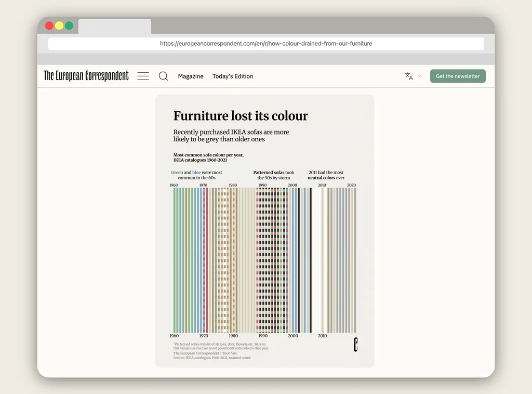This screenshot has width=532, height=394.
Task: Click 'Most common sofa colour per year' label
Action: point(208,157)
